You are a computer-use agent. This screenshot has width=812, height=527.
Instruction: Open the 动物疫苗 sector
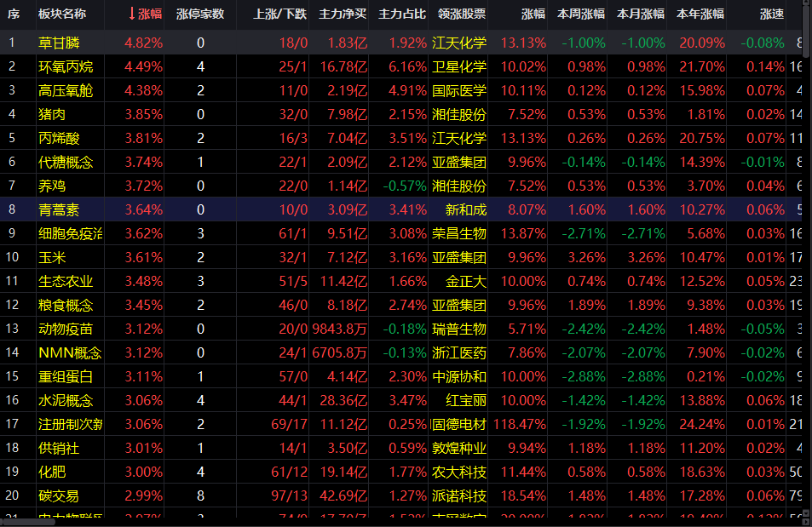[66, 329]
